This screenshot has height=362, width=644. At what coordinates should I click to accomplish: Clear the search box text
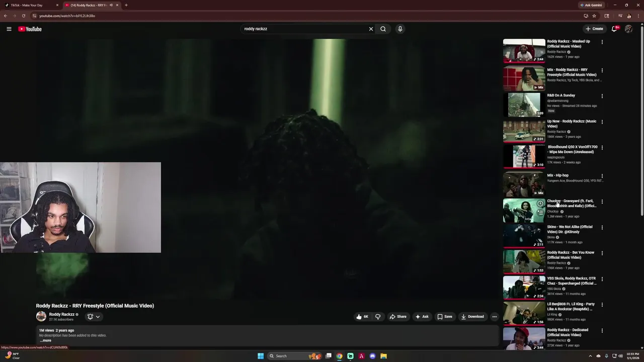[x=371, y=29]
